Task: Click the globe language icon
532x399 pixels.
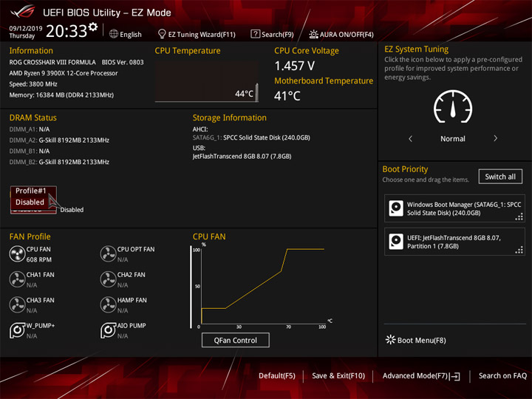Action: [114, 34]
